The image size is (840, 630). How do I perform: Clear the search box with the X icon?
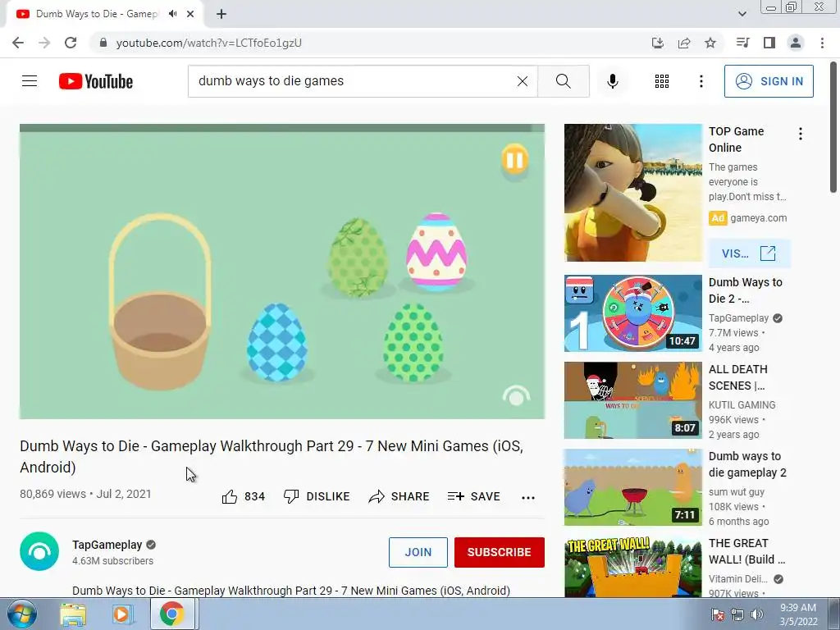[x=523, y=81]
